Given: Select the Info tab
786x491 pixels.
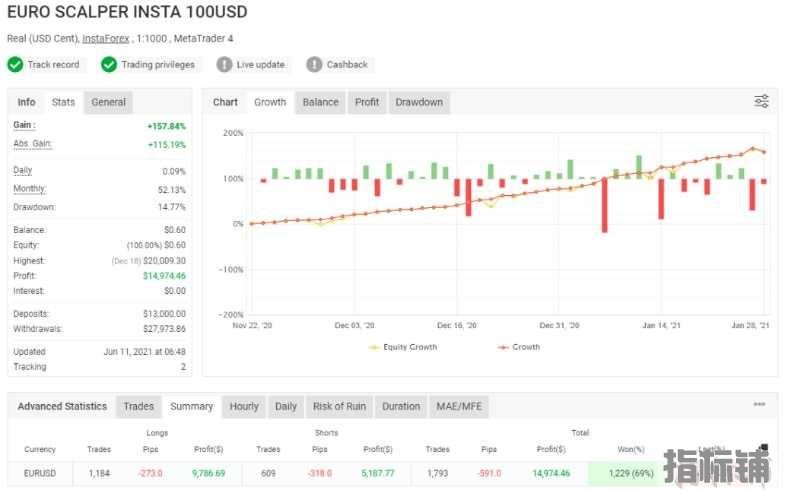Looking at the screenshot, I should click(27, 102).
